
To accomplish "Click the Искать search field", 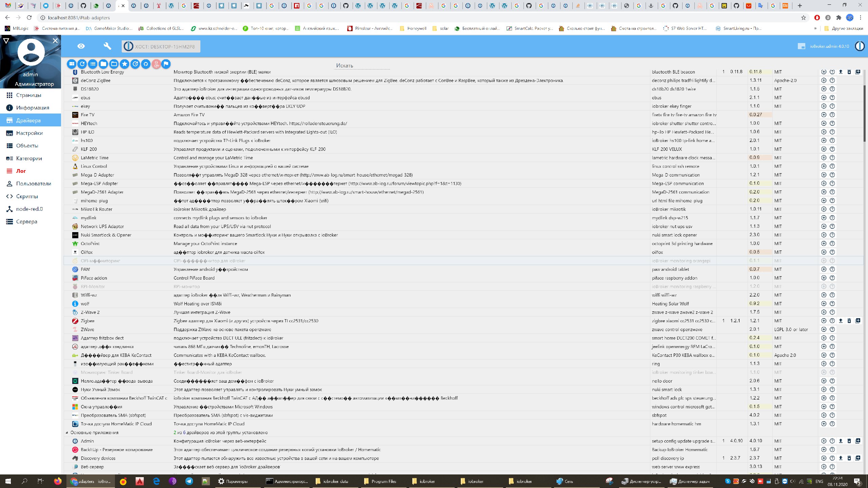I will tap(362, 65).
